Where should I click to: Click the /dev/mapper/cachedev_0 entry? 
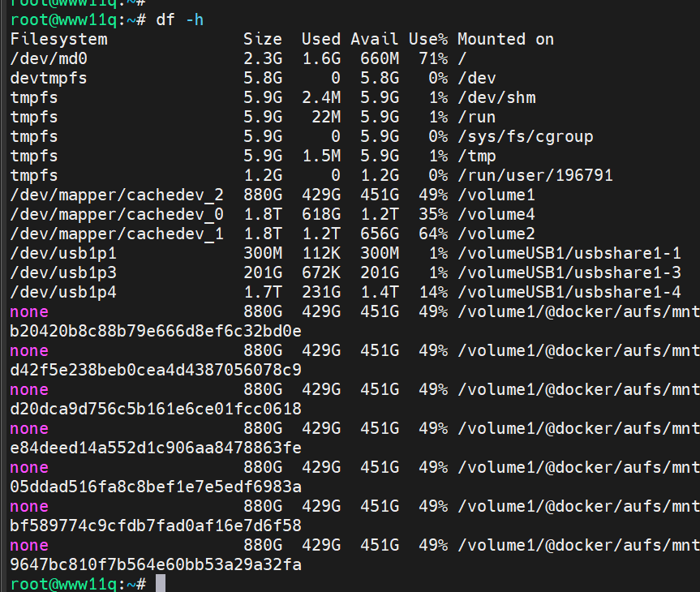pos(117,215)
